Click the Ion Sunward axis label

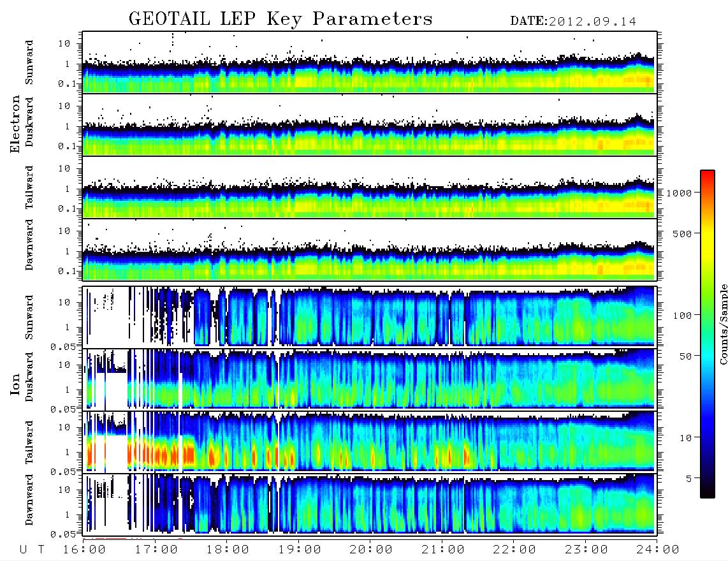(x=29, y=317)
